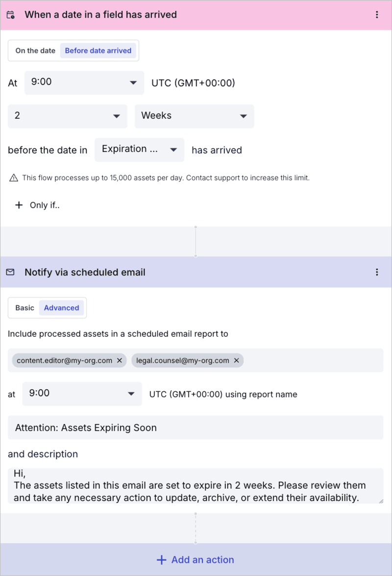Click the plus icon next to Only if
Viewport: 392px width, 576px height.
tap(19, 205)
